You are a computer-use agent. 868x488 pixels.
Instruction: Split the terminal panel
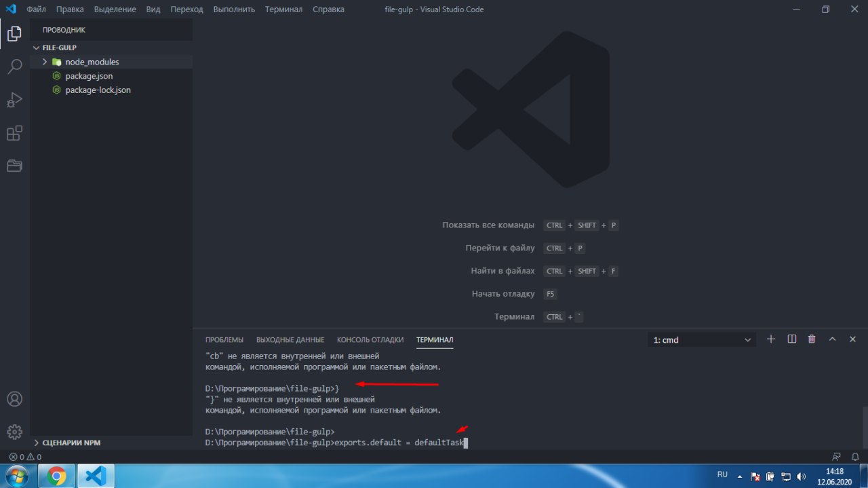click(x=791, y=339)
